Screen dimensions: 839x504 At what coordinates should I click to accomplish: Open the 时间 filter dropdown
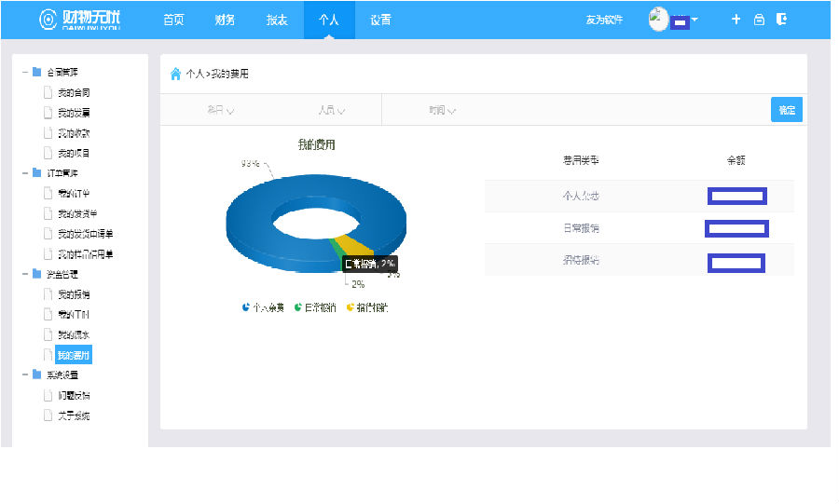(x=442, y=110)
